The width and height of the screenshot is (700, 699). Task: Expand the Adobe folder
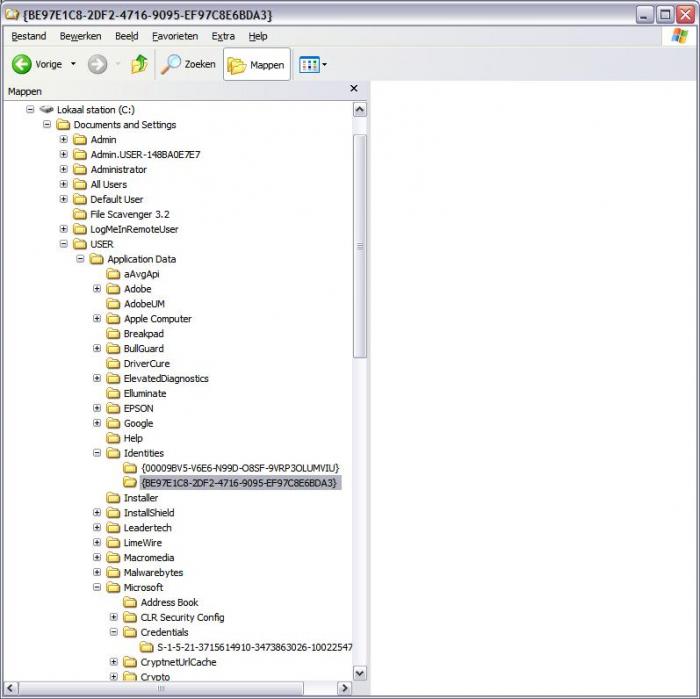pyautogui.click(x=97, y=289)
